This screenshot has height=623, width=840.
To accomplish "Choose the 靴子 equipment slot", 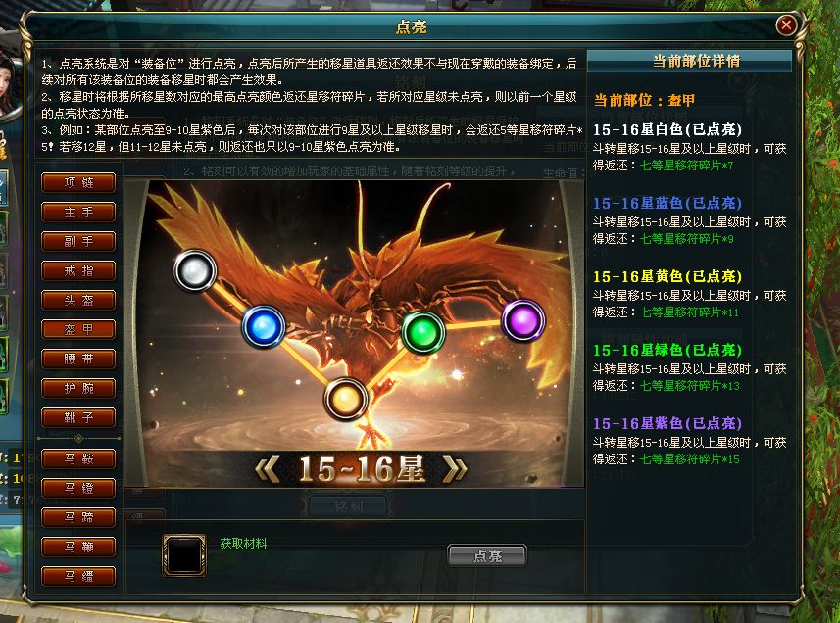I will tap(78, 417).
